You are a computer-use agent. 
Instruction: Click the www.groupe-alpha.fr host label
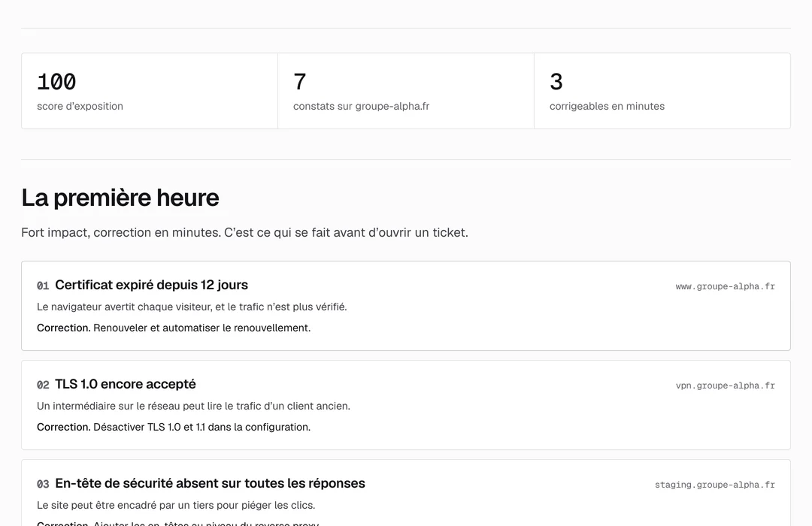click(725, 286)
